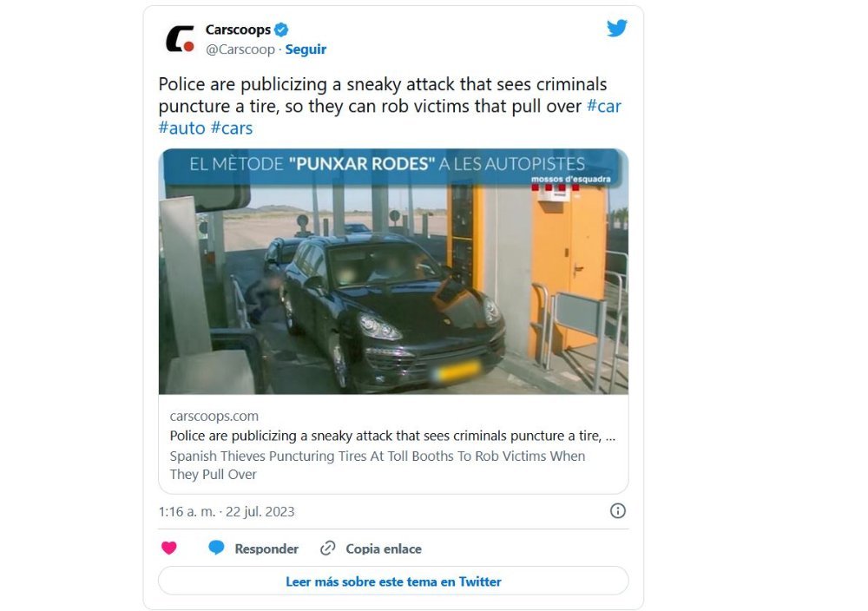This screenshot has width=868, height=611.
Task: Open the Carscoops profile avatar
Action: pos(181,39)
